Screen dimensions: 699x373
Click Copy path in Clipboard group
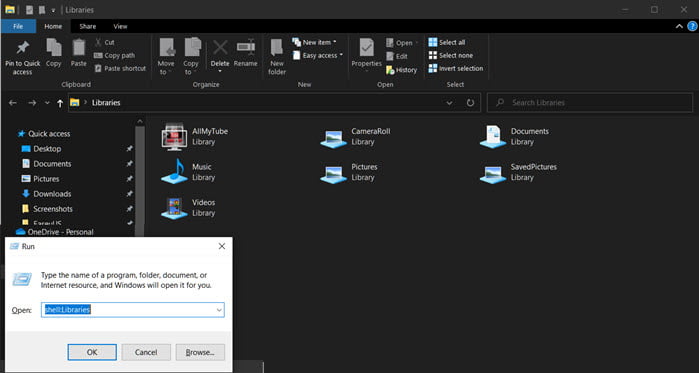[114, 55]
